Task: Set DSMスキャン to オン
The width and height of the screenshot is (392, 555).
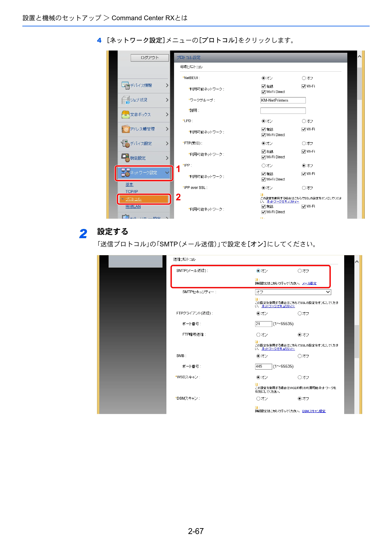Action: 258,398
